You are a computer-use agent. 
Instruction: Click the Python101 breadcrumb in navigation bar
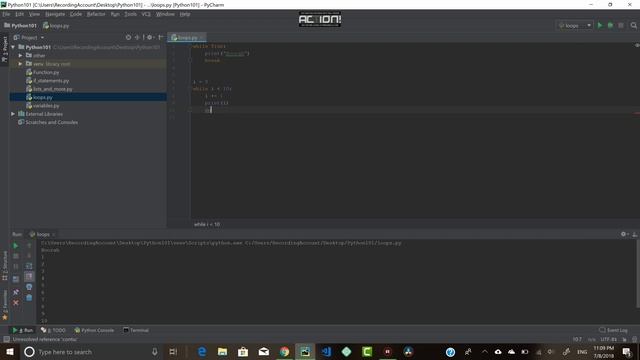tap(20, 25)
